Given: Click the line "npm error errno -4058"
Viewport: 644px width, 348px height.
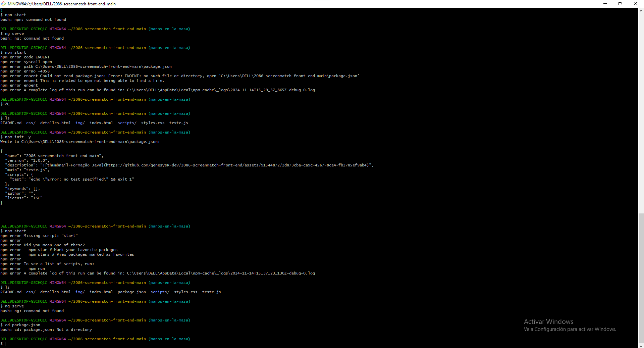Looking at the screenshot, I should pos(25,71).
